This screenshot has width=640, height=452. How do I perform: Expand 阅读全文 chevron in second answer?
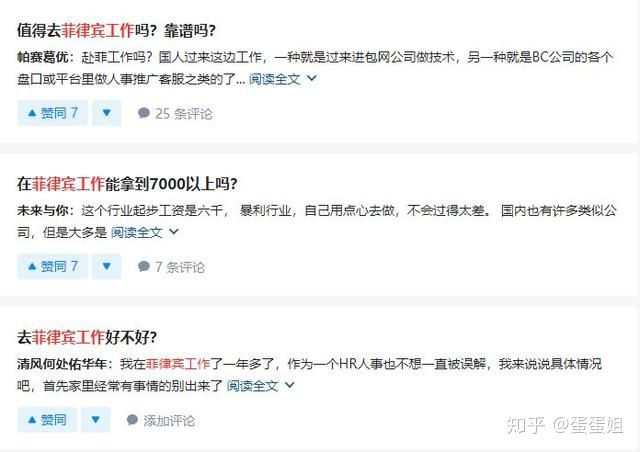pyautogui.click(x=173, y=232)
